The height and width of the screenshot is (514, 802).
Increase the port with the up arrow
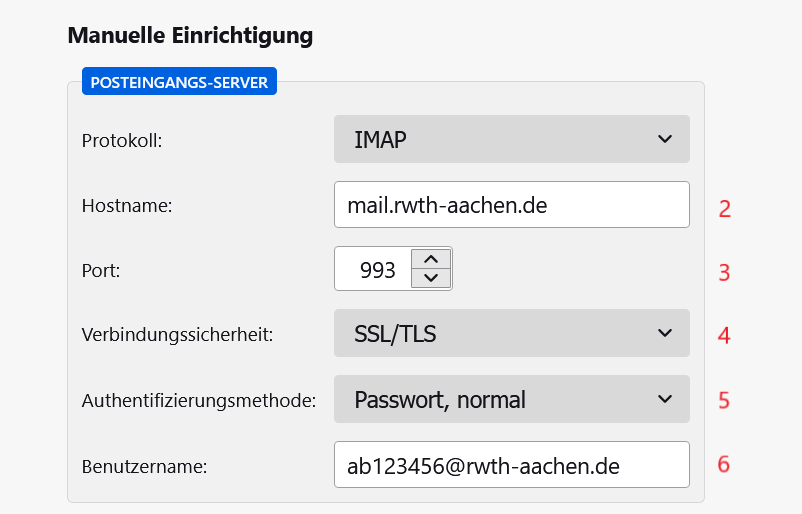tap(431, 259)
